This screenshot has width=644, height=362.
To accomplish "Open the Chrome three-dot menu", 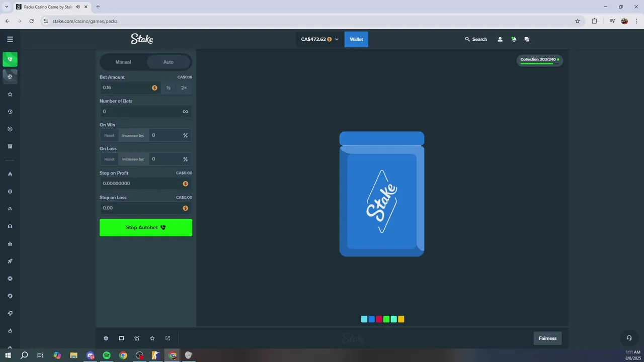I will click(637, 21).
